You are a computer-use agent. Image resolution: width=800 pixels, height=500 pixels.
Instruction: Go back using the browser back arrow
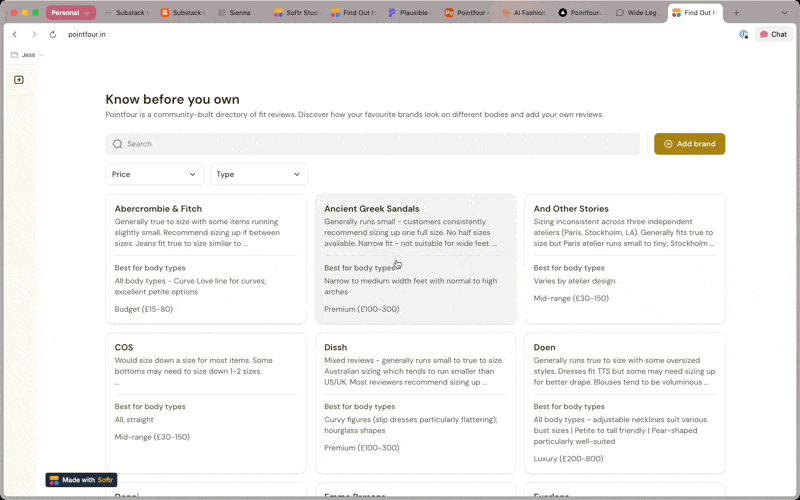click(15, 34)
